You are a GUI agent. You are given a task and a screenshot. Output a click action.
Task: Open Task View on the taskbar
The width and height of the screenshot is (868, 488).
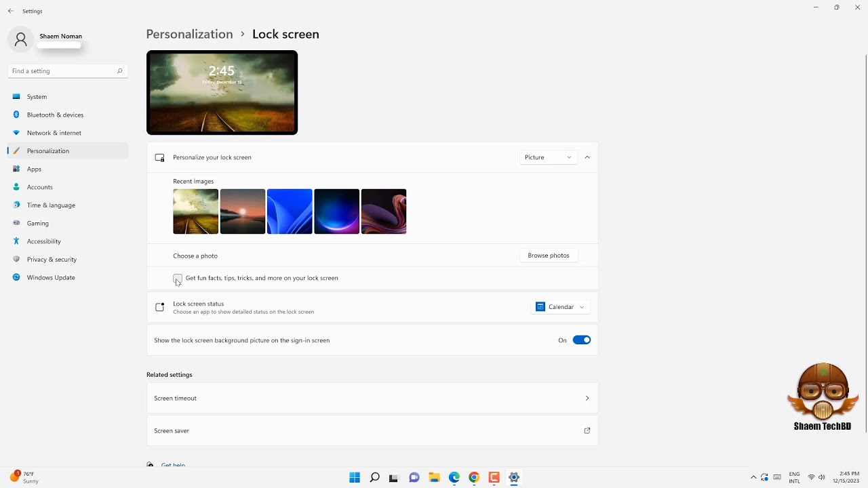pyautogui.click(x=393, y=477)
